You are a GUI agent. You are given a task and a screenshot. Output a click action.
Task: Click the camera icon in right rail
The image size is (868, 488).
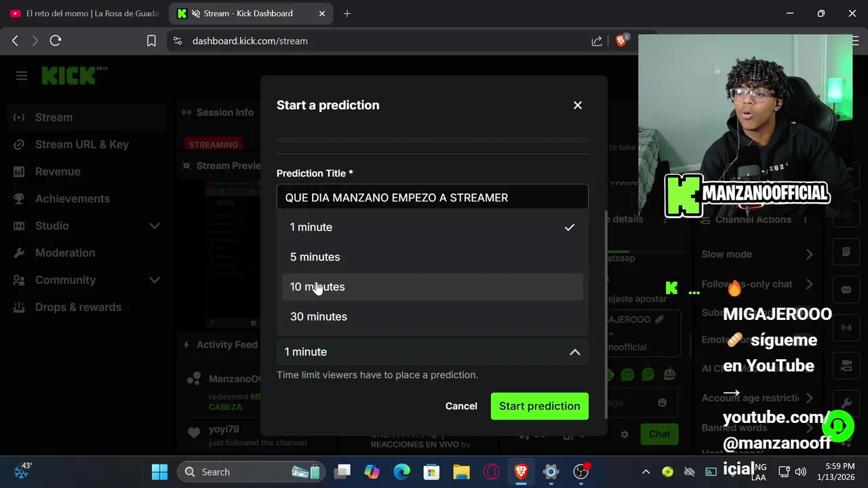(846, 366)
